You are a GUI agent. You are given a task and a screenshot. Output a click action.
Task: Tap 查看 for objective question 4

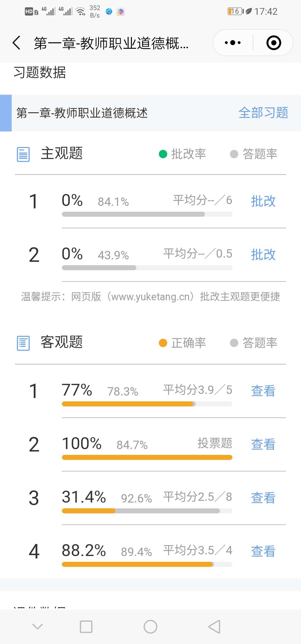pos(263,551)
